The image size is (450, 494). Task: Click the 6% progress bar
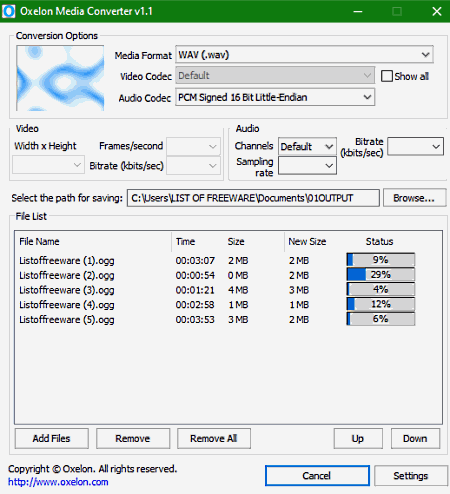381,319
